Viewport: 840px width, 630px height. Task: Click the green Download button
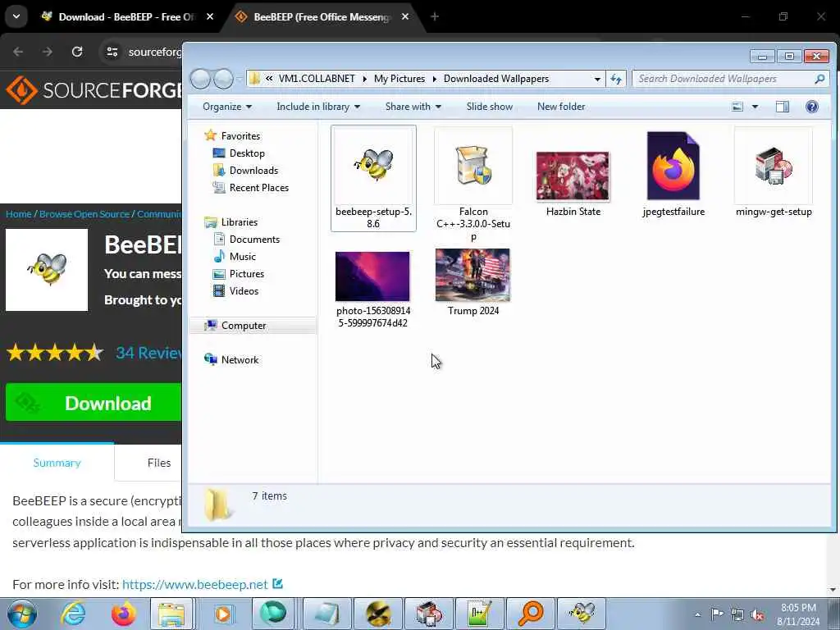tap(94, 402)
